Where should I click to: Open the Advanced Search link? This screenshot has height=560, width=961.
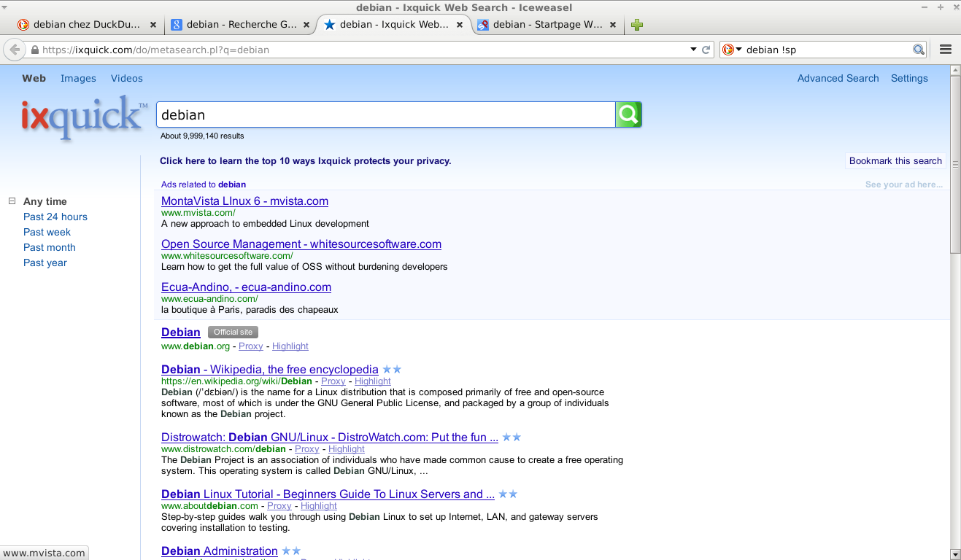click(x=838, y=79)
